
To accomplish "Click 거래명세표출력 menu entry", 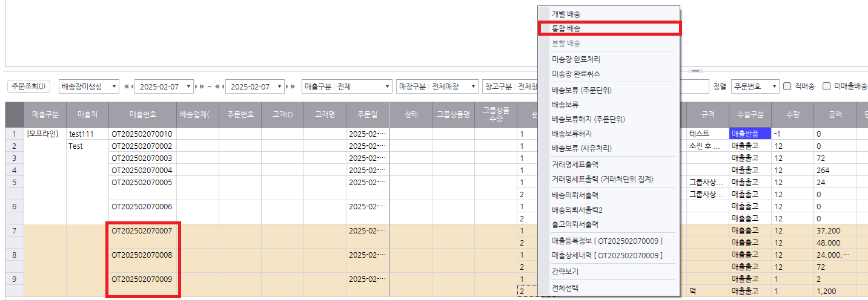I will point(609,165).
